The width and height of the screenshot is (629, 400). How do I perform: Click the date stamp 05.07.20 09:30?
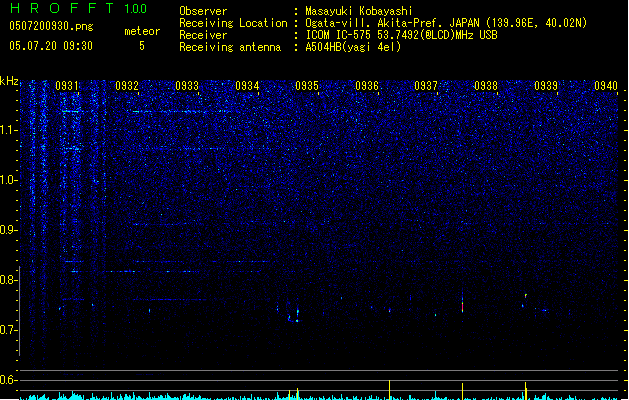click(x=51, y=46)
